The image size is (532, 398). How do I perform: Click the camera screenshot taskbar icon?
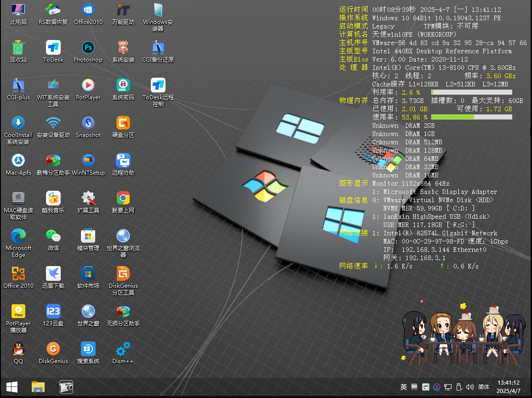click(66, 387)
